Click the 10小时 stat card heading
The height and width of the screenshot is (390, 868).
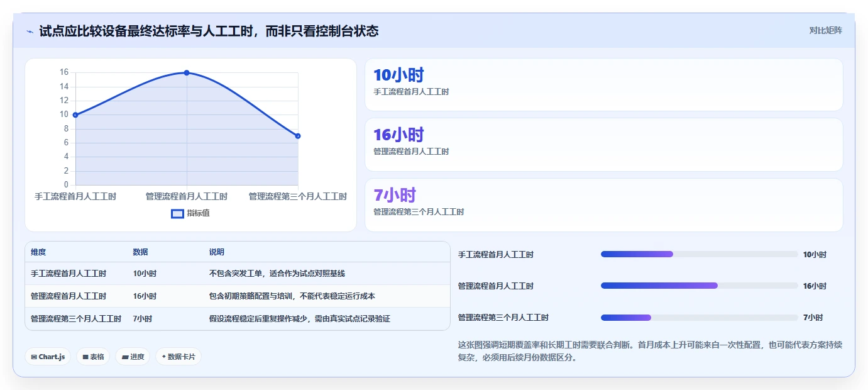coord(398,75)
